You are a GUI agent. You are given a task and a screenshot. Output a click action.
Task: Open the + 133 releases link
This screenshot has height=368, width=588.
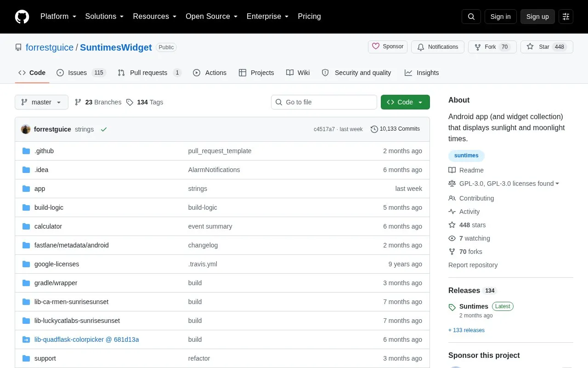466,330
